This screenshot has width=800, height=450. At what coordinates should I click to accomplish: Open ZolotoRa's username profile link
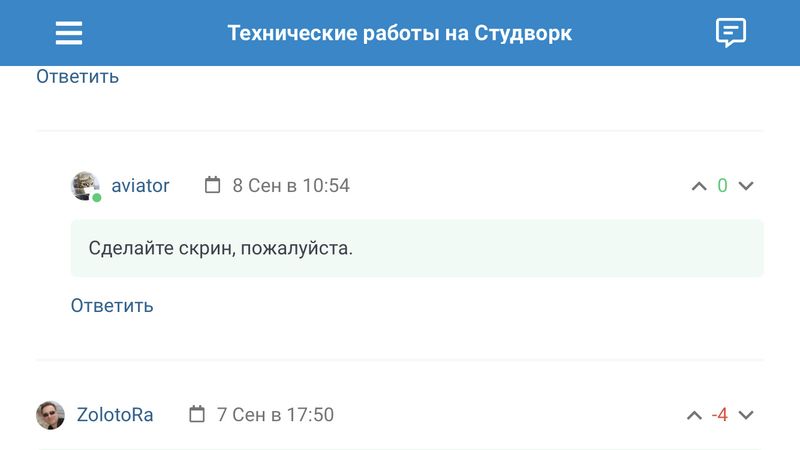[x=115, y=415]
